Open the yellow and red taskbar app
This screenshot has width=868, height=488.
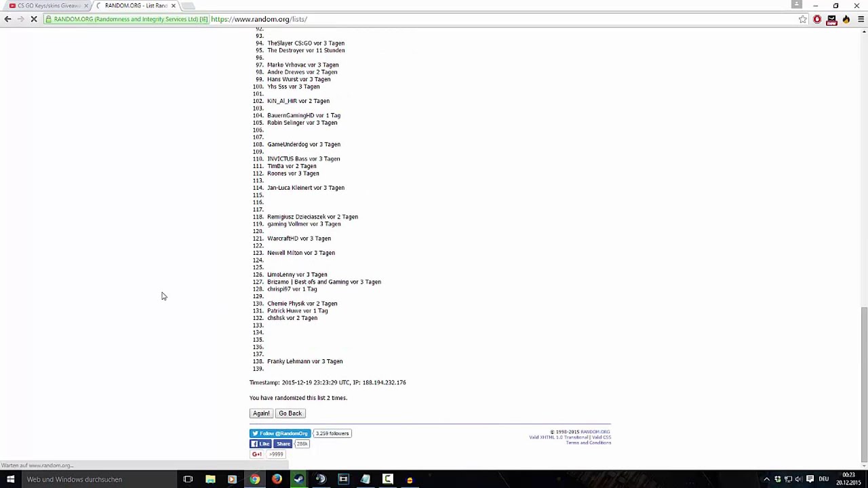coord(410,479)
